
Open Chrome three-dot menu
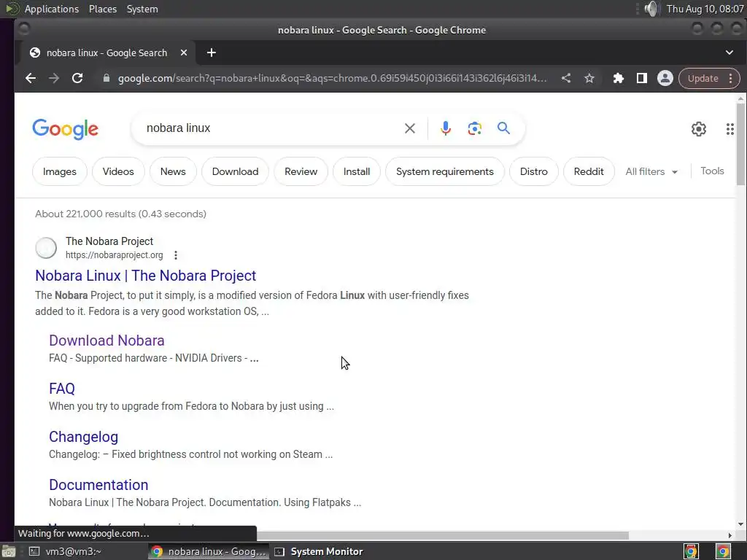[731, 78]
